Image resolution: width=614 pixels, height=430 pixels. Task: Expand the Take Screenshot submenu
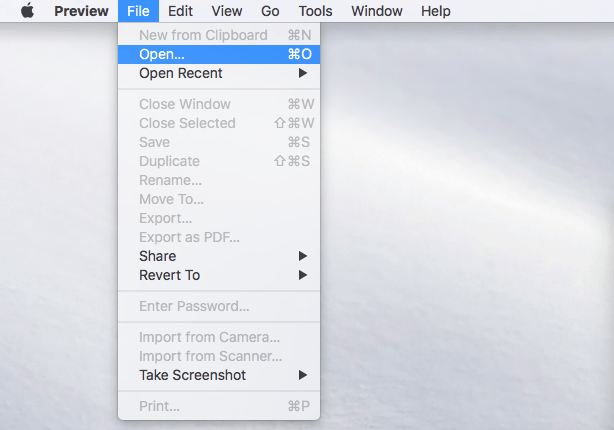point(192,375)
